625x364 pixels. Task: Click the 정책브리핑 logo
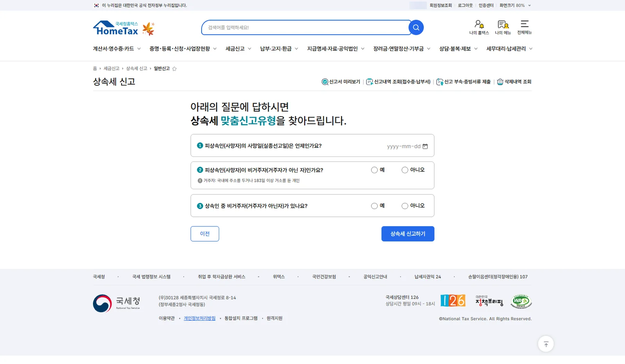489,301
